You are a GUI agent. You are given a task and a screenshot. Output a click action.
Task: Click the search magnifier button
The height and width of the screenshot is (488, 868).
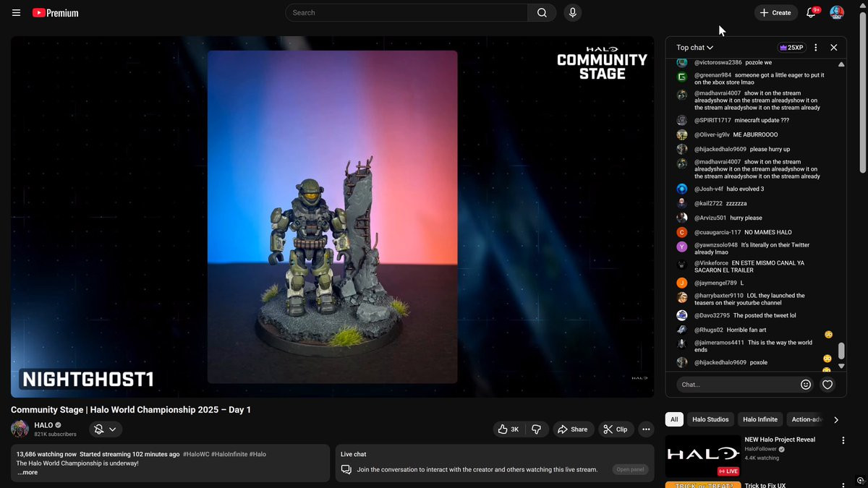coord(542,13)
